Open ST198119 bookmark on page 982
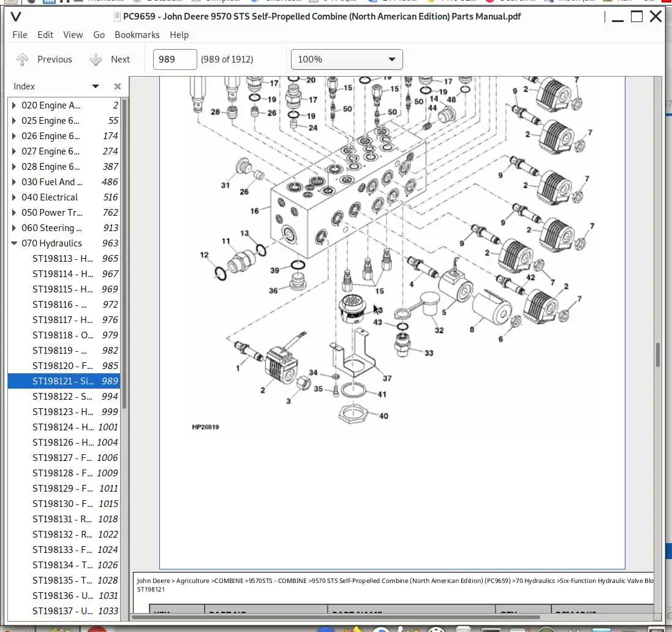Viewport: 672px width, 632px height. click(x=64, y=351)
